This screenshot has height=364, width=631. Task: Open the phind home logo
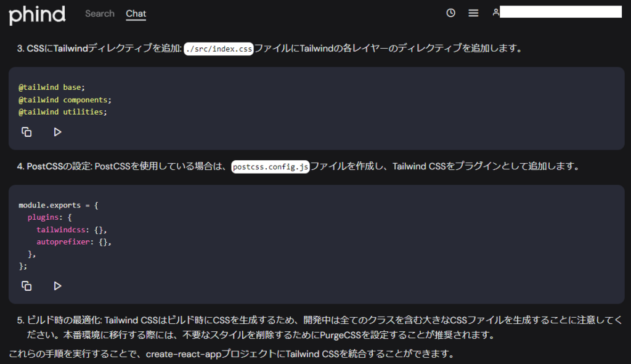point(37,15)
